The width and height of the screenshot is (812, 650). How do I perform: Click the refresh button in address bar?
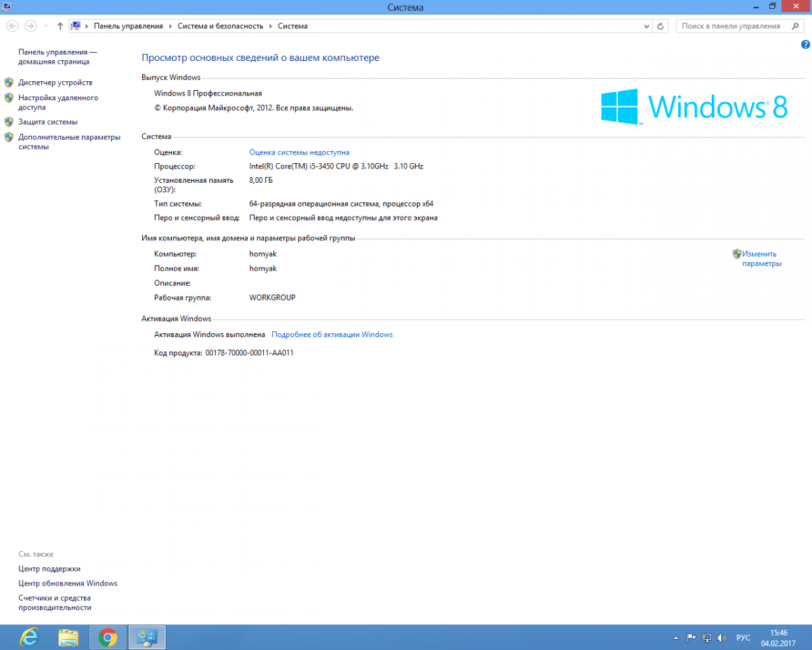[x=660, y=26]
